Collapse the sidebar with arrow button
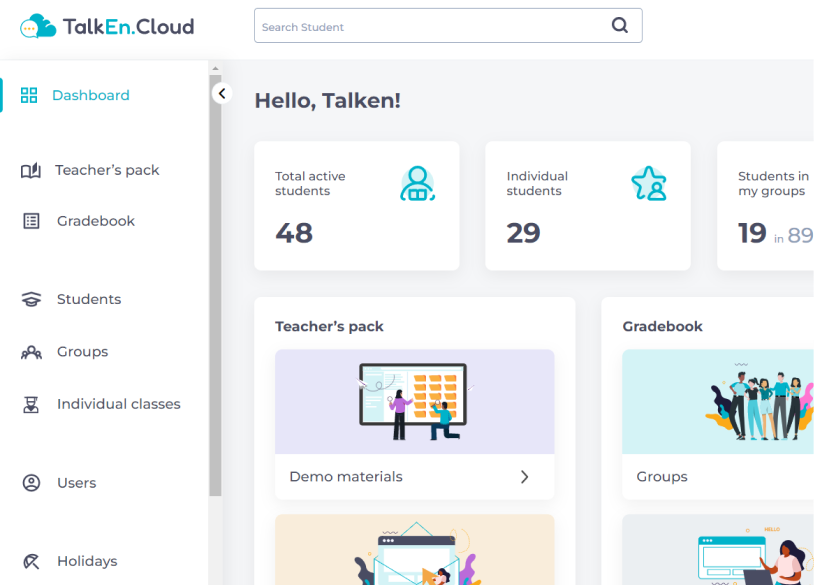 (x=222, y=93)
